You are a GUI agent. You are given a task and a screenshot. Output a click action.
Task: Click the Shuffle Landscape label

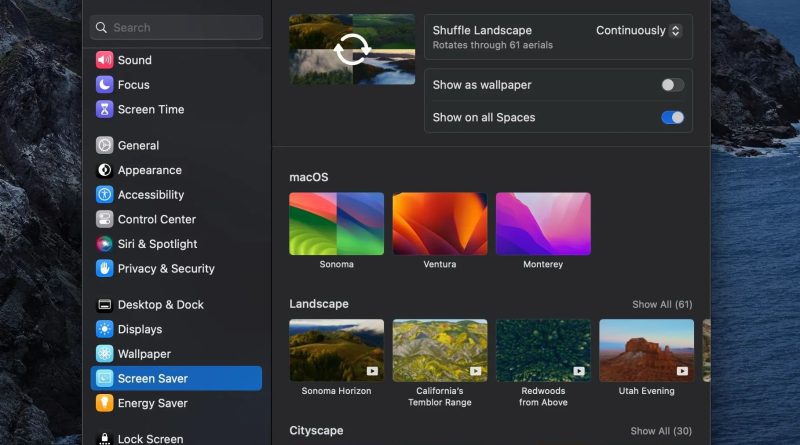point(482,30)
